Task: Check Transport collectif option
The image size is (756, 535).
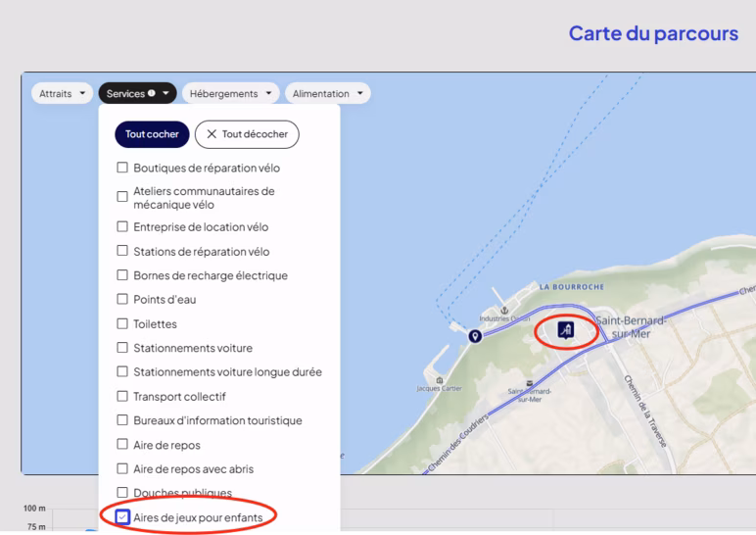Action: tap(122, 396)
